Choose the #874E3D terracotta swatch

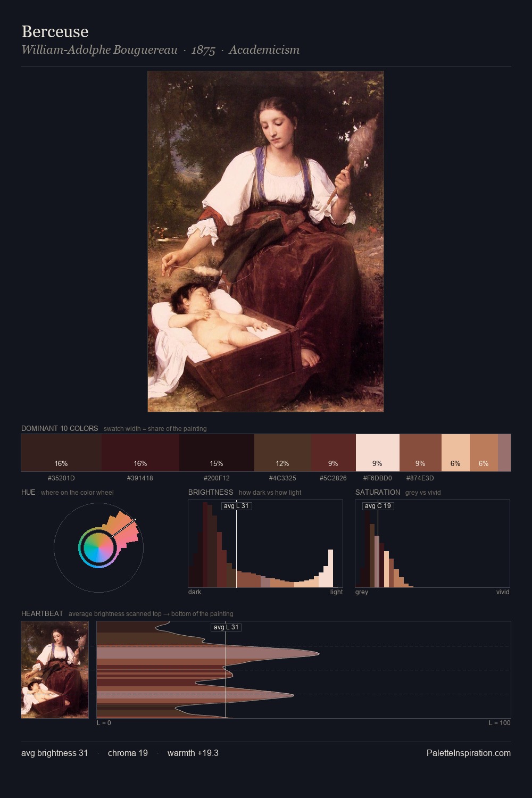pyautogui.click(x=420, y=453)
